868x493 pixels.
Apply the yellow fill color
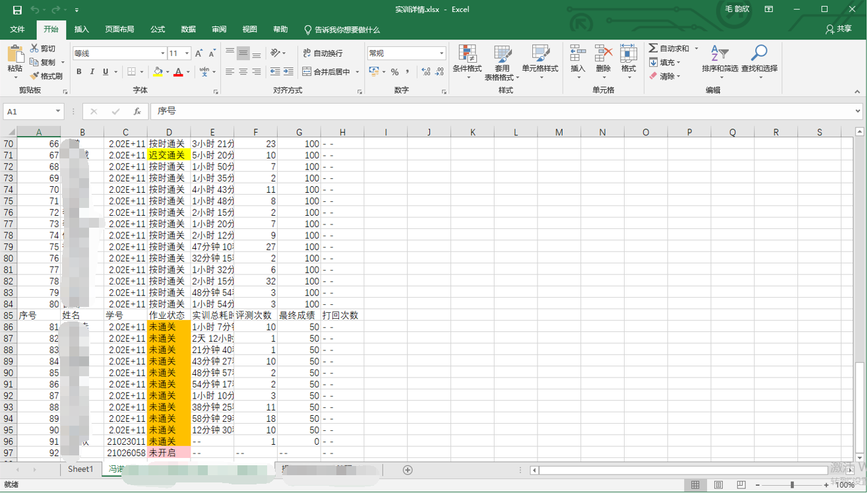tap(158, 71)
